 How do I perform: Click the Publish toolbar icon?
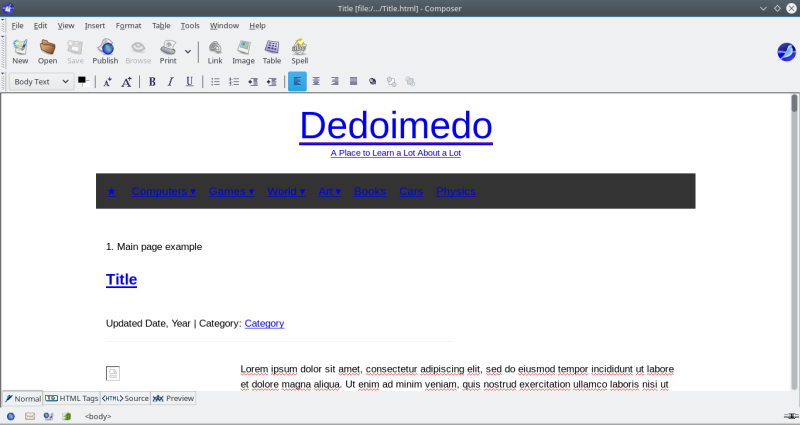[105, 51]
